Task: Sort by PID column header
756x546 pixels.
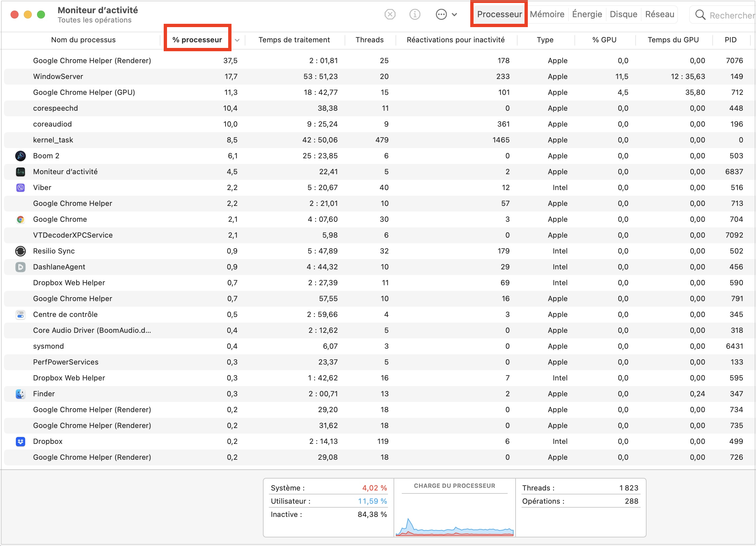Action: click(730, 40)
